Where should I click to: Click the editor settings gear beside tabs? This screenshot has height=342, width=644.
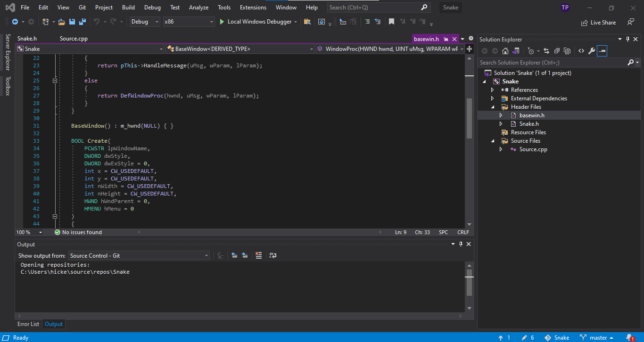(471, 39)
